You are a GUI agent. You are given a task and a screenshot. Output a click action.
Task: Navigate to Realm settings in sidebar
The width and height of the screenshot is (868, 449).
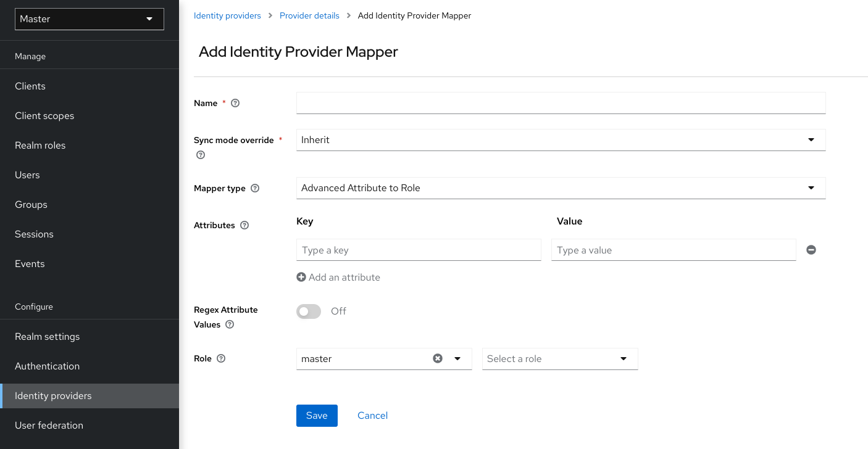47,336
